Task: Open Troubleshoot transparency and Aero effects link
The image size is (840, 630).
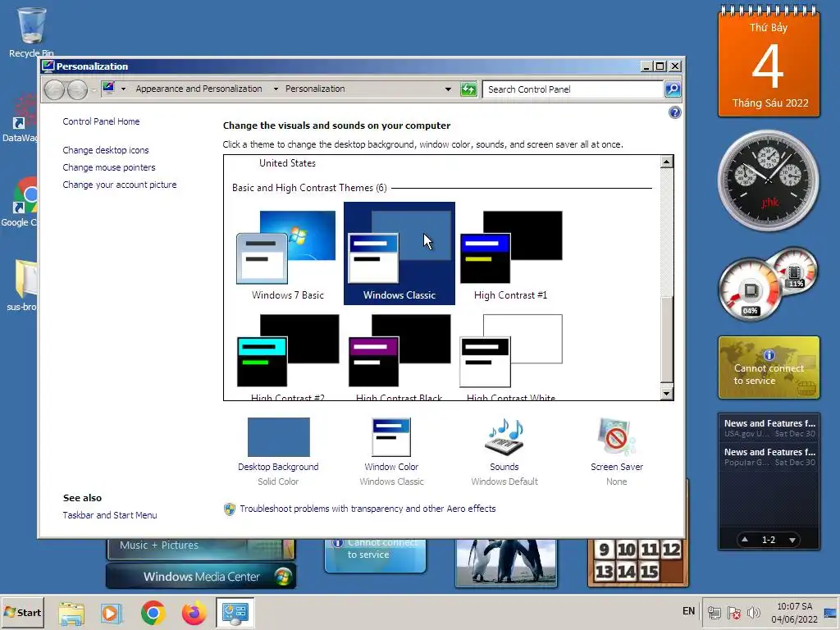Action: [367, 509]
